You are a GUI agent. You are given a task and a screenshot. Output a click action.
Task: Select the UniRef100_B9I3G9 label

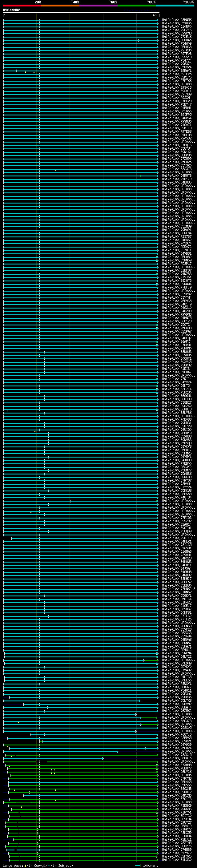click(177, 94)
